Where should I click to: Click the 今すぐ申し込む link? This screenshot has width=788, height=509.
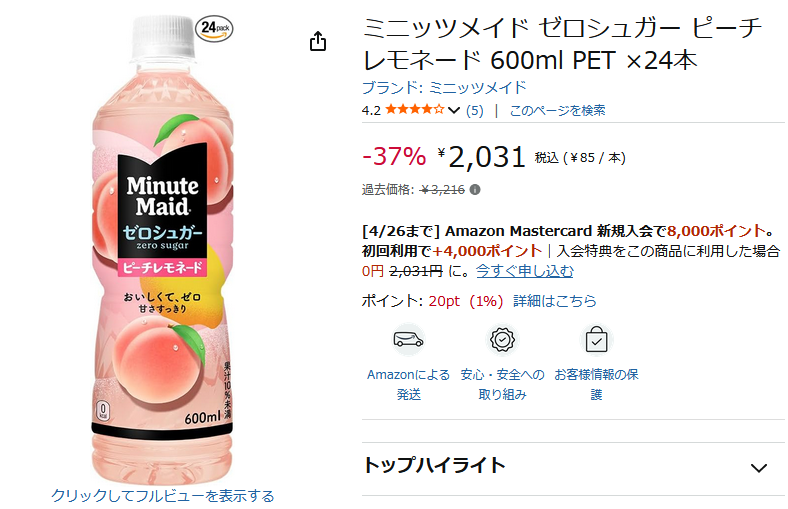[524, 270]
